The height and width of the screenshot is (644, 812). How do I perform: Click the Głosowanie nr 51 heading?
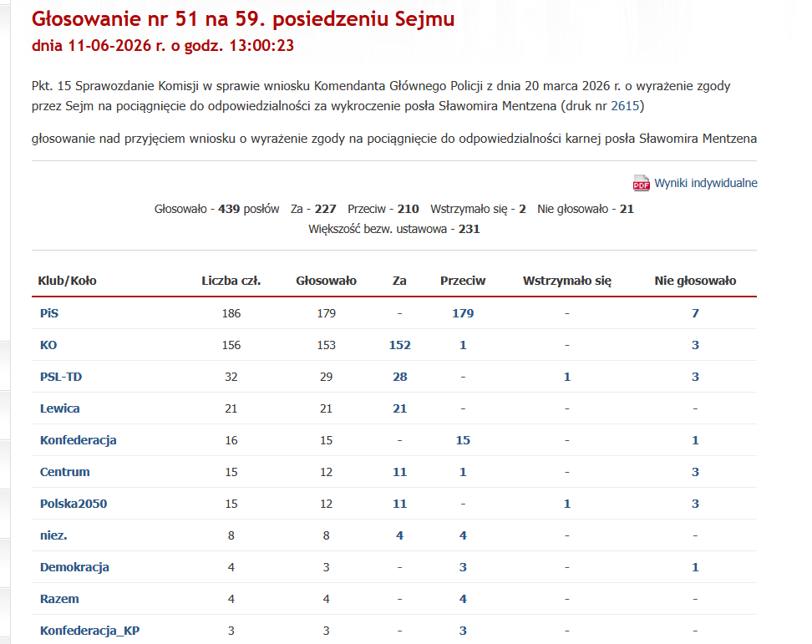point(243,18)
